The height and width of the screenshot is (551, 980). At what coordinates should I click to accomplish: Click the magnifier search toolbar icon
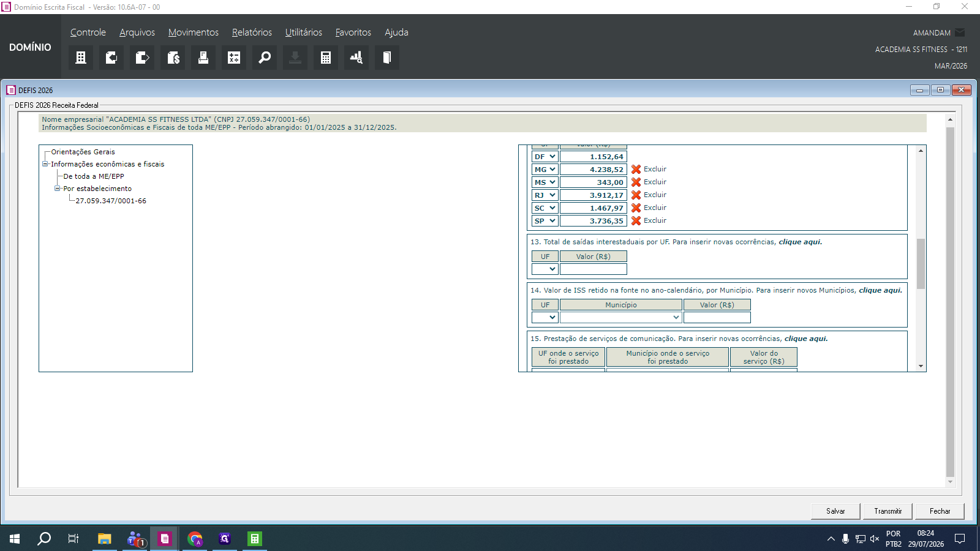(x=265, y=58)
